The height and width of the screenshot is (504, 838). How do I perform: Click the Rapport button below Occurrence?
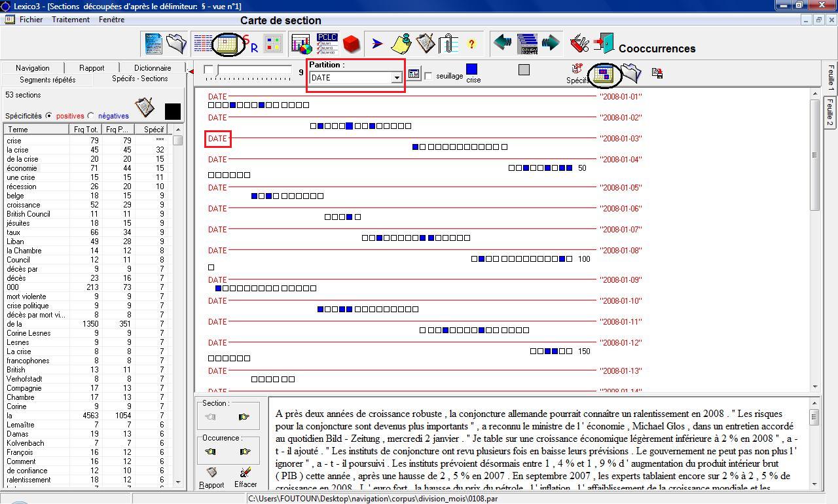coord(211,477)
